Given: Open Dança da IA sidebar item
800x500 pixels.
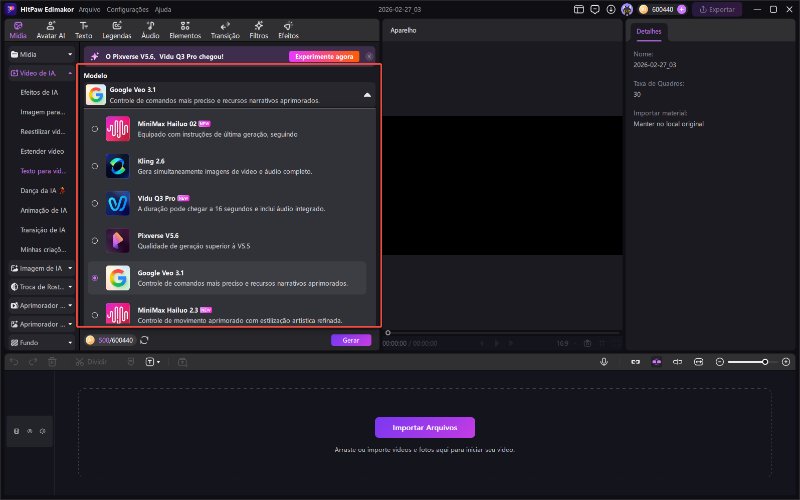Looking at the screenshot, I should tap(42, 190).
